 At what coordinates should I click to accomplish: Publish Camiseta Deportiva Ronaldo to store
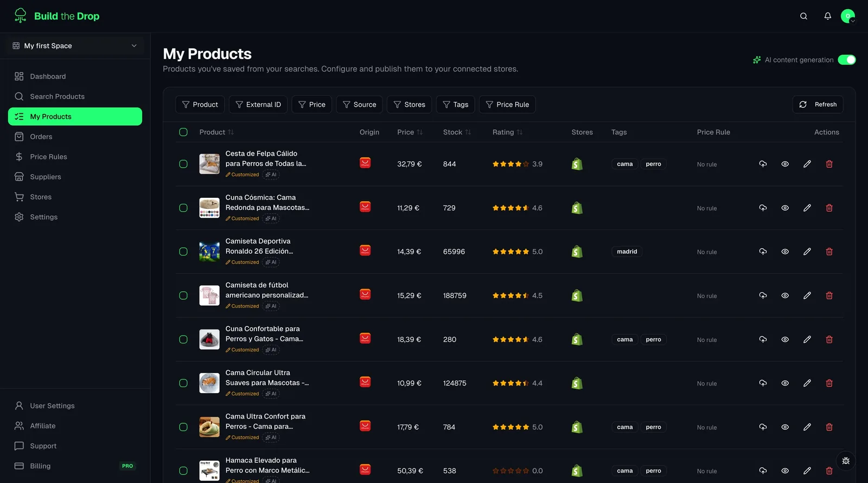(x=763, y=252)
